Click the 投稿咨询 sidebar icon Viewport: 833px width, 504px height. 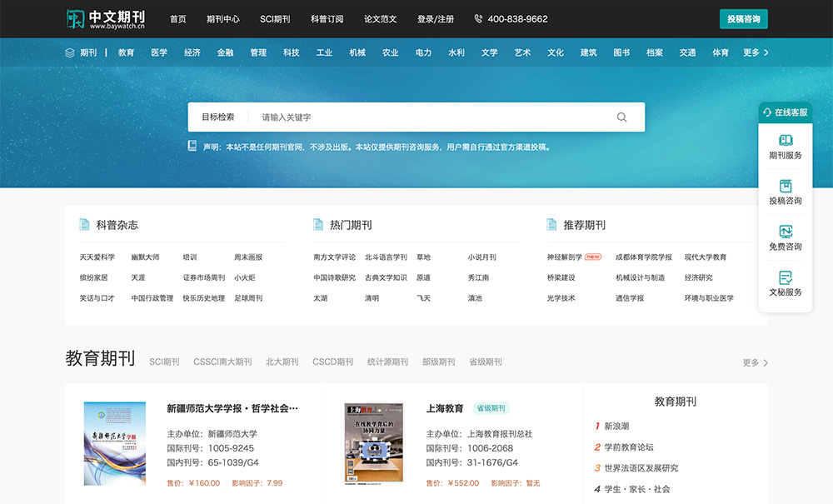pyautogui.click(x=786, y=186)
